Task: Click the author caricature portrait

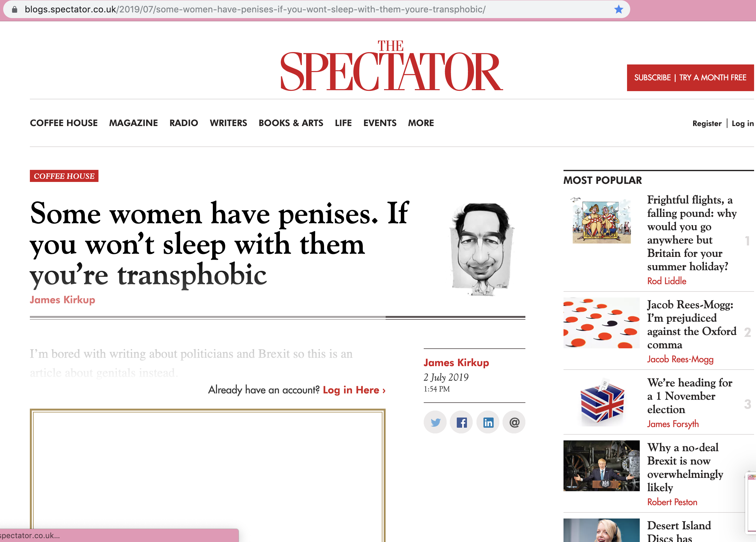Action: pos(481,249)
